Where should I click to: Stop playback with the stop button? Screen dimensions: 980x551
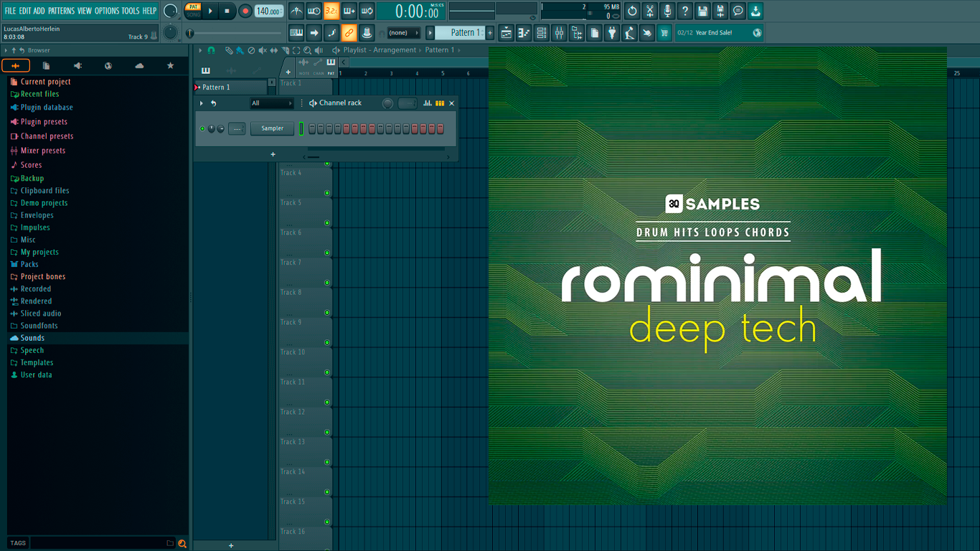tap(227, 11)
